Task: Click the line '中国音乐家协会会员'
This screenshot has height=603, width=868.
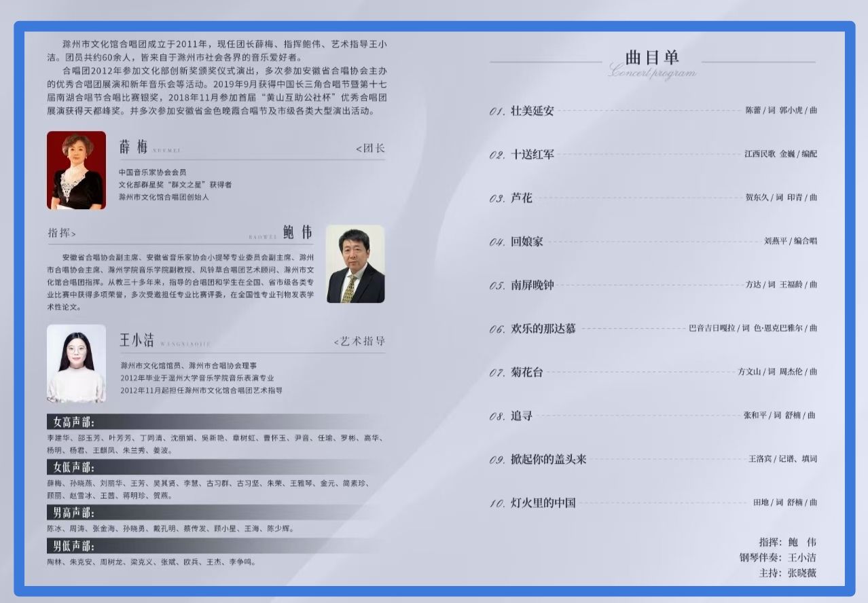Action: [153, 172]
